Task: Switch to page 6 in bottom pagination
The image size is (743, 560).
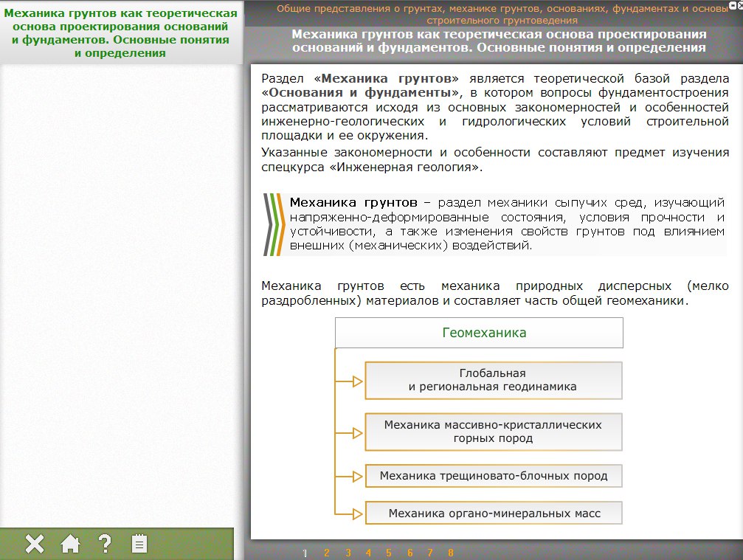Action: pos(409,553)
